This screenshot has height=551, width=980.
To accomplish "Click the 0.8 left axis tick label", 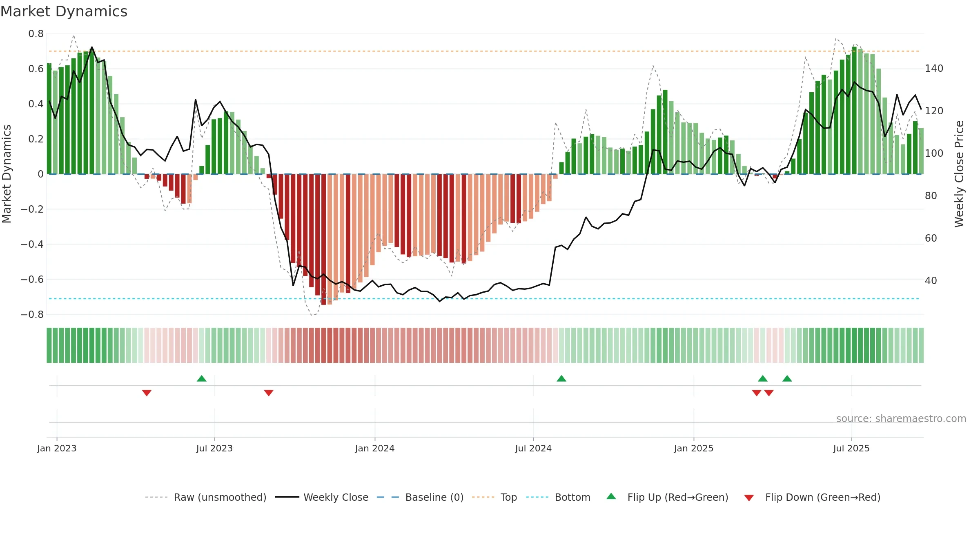I will (x=36, y=34).
